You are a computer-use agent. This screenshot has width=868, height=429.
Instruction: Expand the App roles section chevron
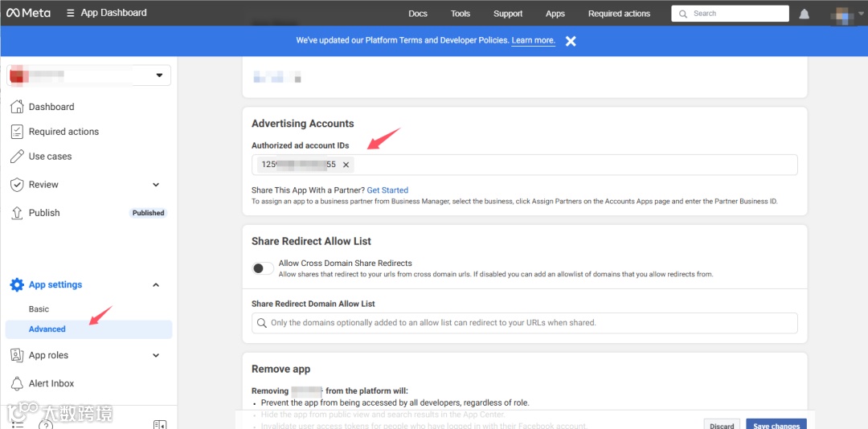pyautogui.click(x=156, y=355)
